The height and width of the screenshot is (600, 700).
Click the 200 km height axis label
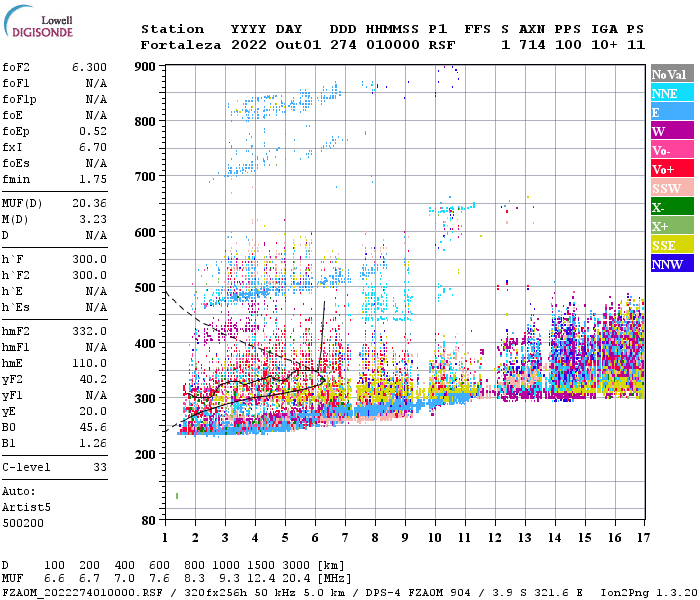pyautogui.click(x=145, y=454)
